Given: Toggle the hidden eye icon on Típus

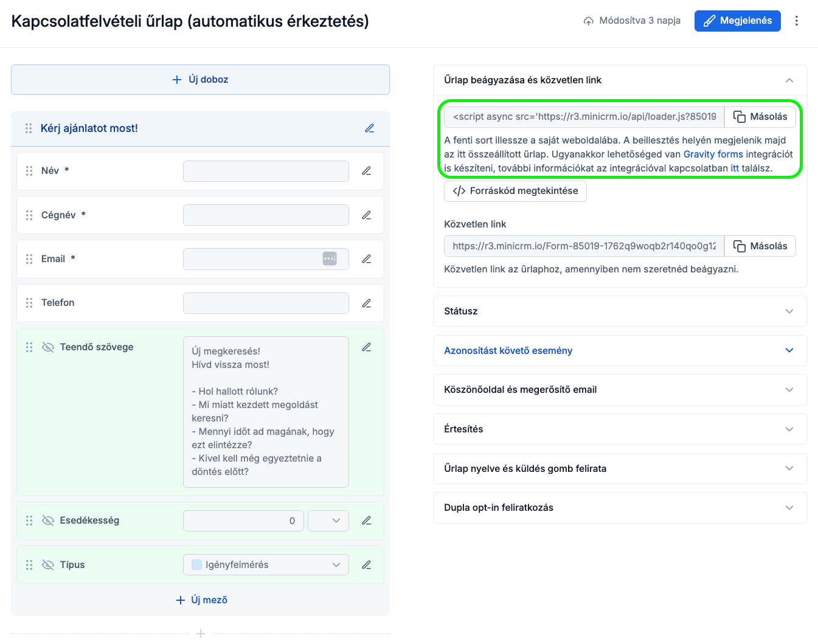Looking at the screenshot, I should [48, 565].
